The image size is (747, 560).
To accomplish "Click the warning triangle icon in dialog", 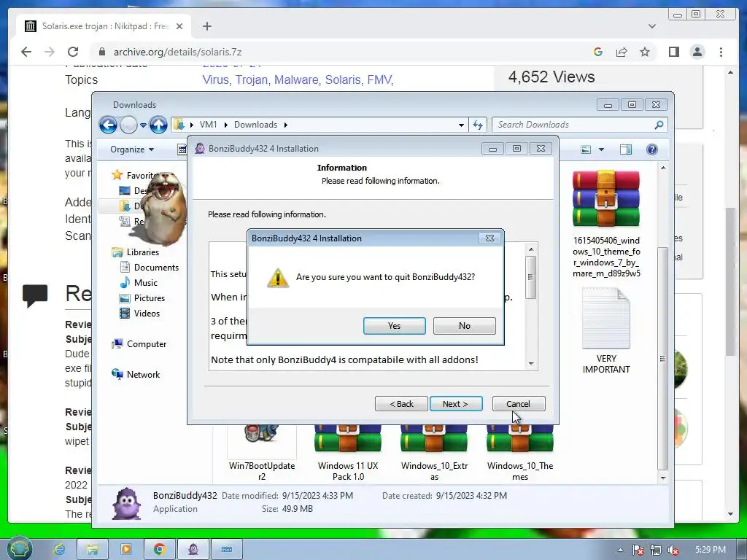I will [x=278, y=278].
